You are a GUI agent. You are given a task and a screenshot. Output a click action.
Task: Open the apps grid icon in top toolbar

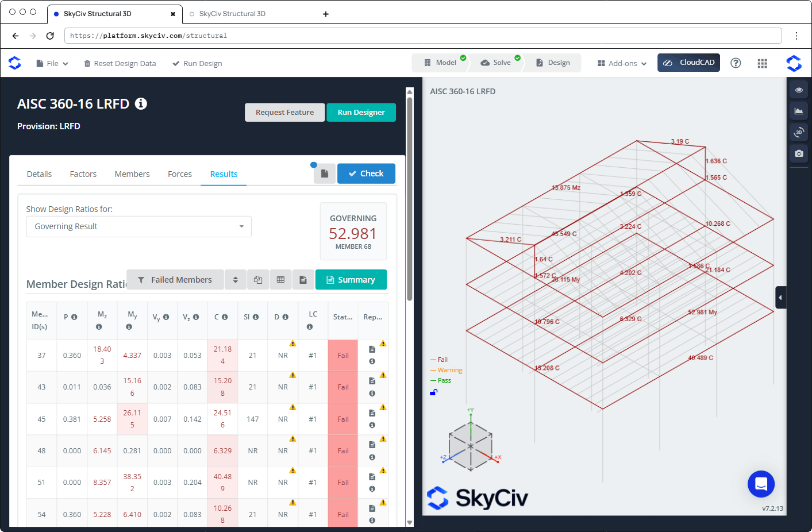[x=763, y=63]
